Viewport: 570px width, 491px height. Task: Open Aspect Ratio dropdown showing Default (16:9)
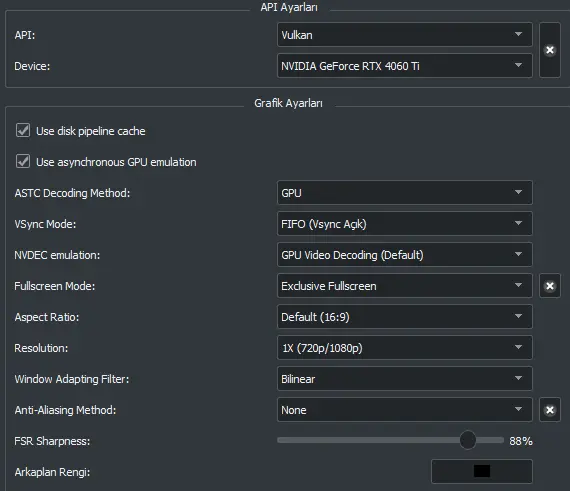click(x=405, y=317)
